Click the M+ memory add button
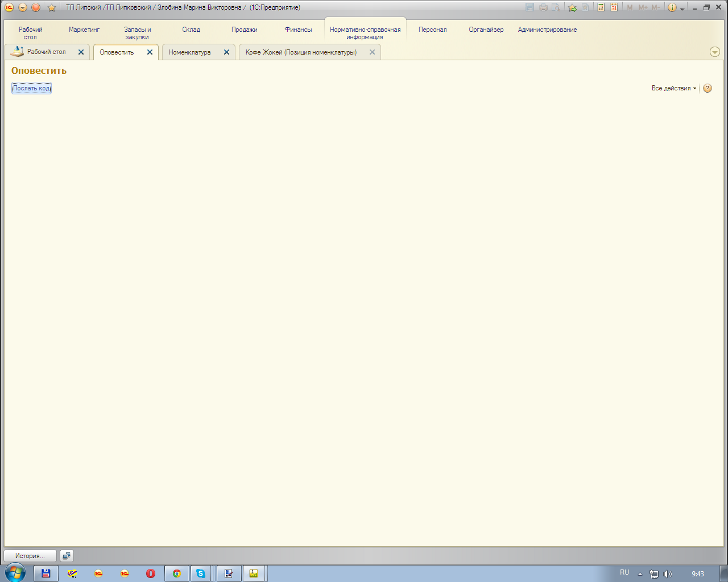728x582 pixels. tap(643, 7)
